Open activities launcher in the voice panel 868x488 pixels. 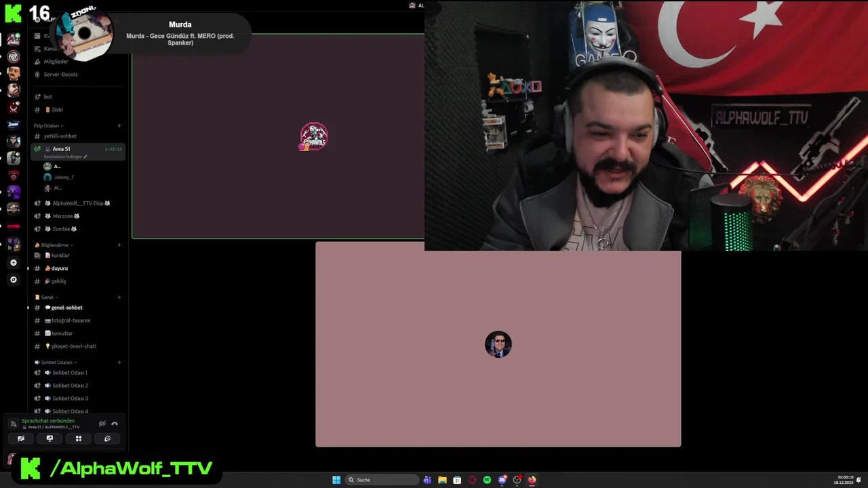(x=79, y=439)
